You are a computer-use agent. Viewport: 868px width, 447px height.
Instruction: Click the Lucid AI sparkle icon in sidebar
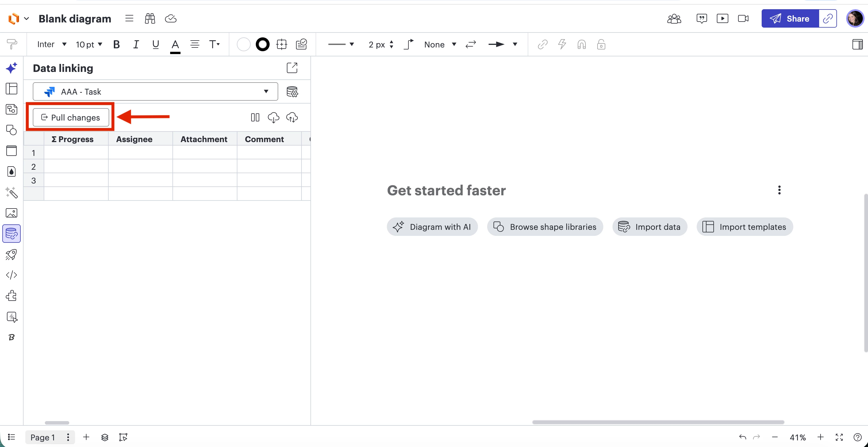[x=11, y=68]
